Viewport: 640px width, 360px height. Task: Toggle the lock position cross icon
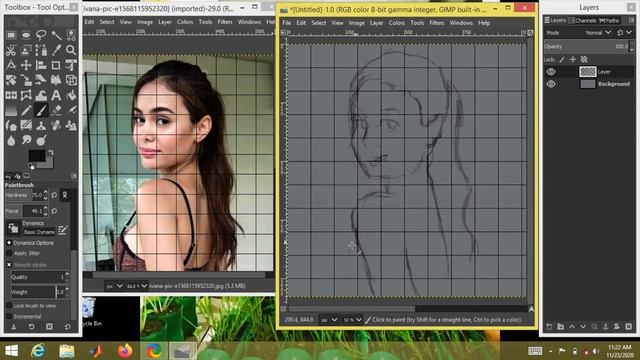click(x=573, y=60)
